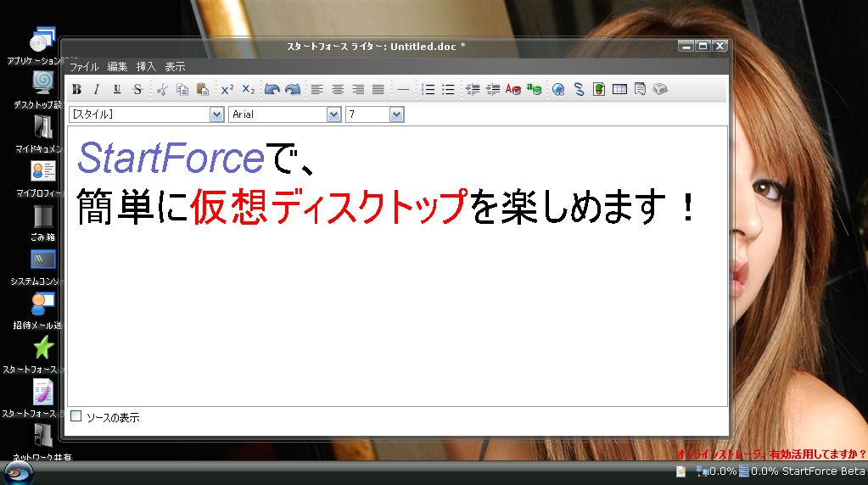Create a numbered list
868x485 pixels.
(428, 89)
